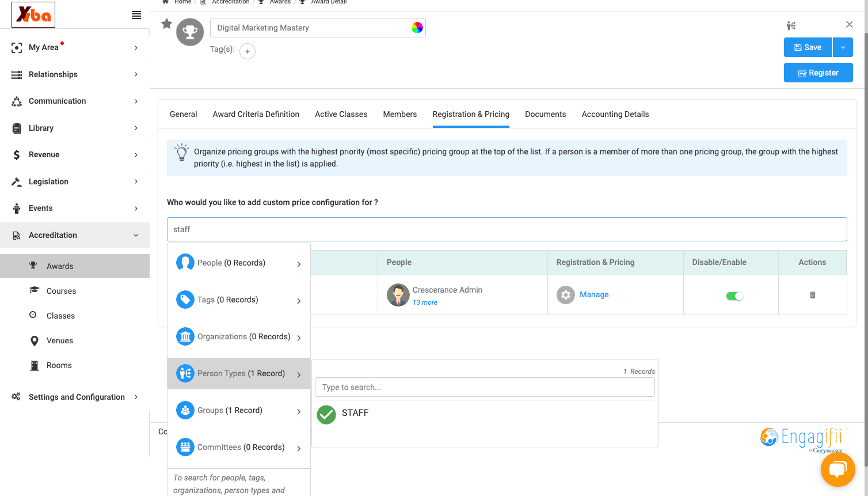Viewport: 868px width, 496px height.
Task: Click the Groups category icon
Action: tap(185, 410)
